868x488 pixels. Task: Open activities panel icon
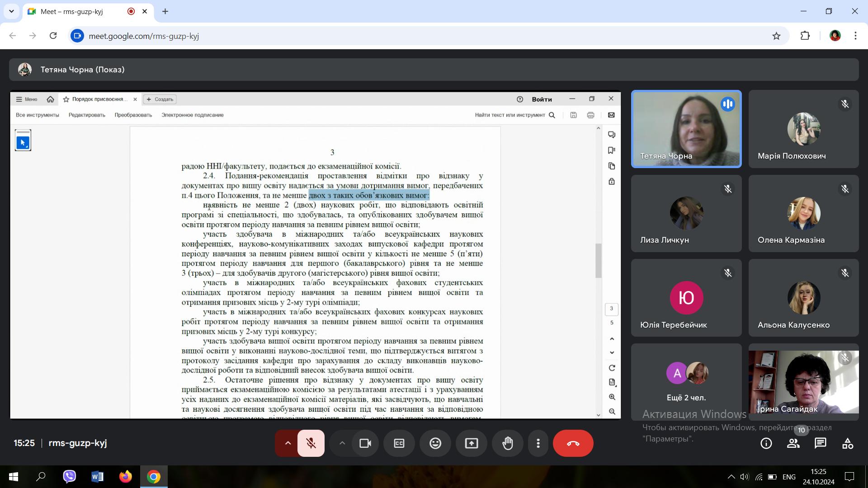(848, 443)
